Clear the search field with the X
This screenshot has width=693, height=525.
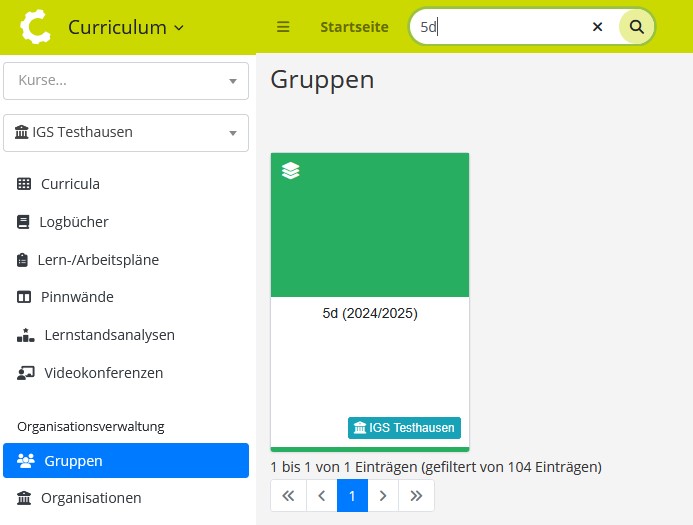(597, 27)
